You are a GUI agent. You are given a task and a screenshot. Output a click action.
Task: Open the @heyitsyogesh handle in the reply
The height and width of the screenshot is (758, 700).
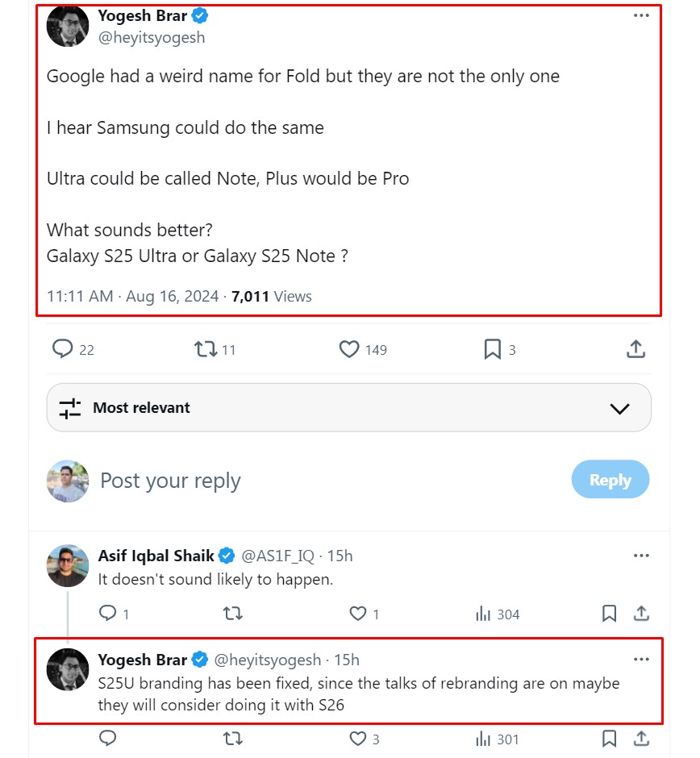pos(267,660)
